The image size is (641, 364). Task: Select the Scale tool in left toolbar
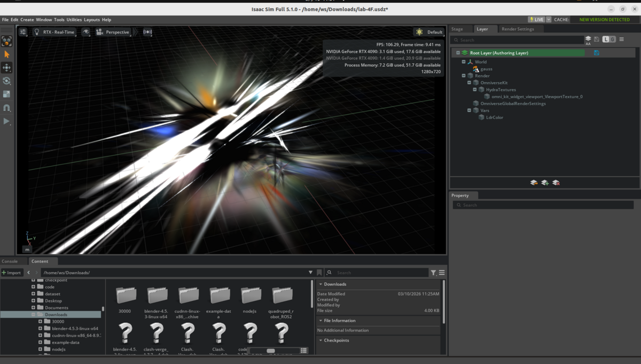[6, 94]
